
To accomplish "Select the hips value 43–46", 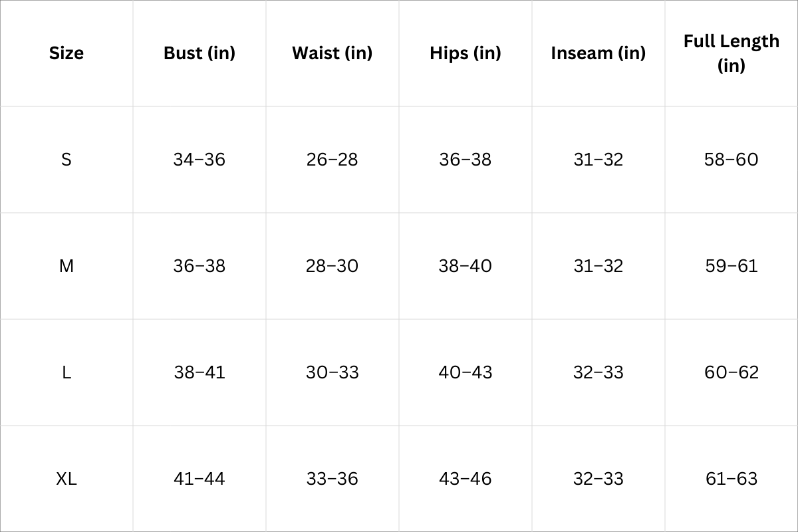I will coord(465,479).
